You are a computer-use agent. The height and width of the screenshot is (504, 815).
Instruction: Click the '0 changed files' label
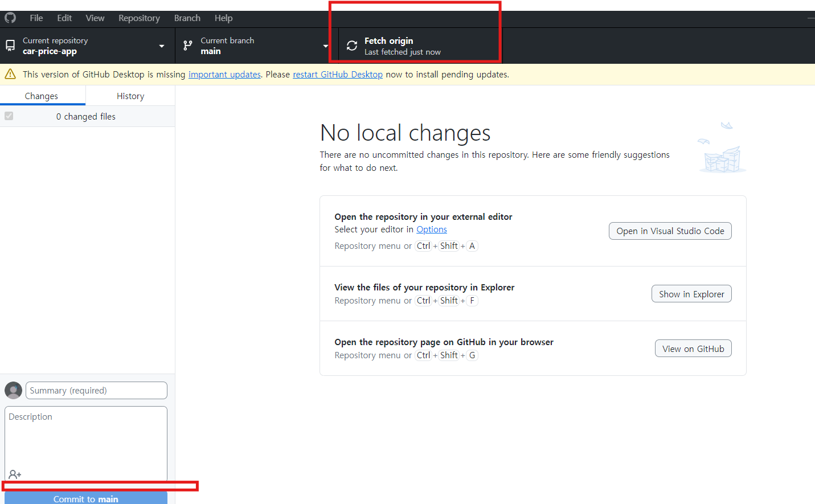(86, 116)
